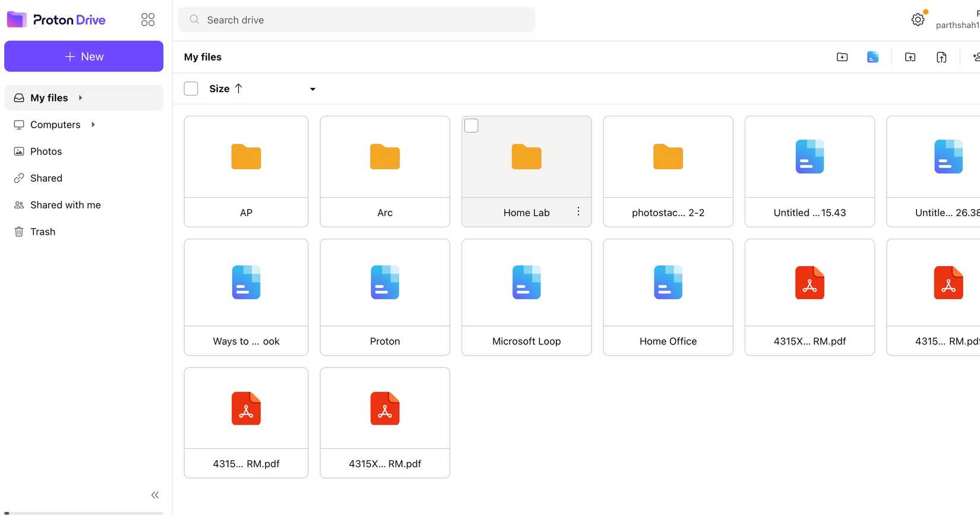Viewport: 980px width, 516px height.
Task: Click the create new folder toolbar icon
Action: pos(842,57)
